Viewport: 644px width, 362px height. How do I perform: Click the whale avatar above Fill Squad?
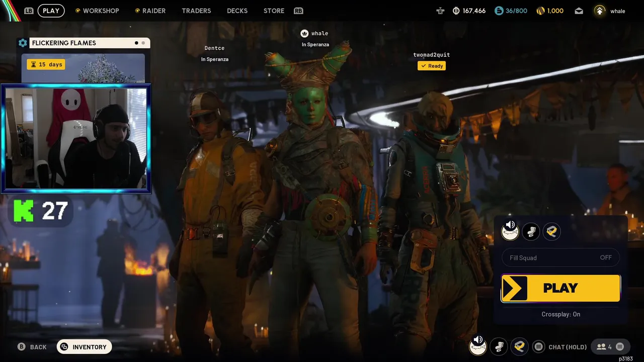point(510,231)
